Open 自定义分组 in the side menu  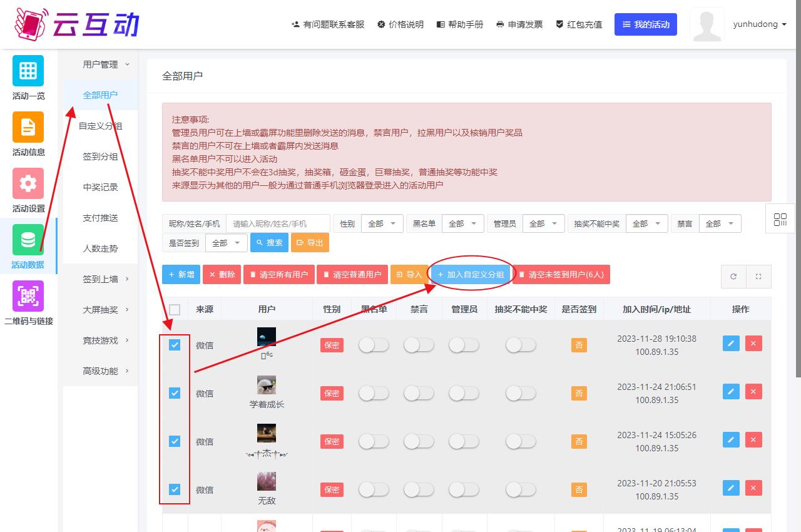(100, 126)
